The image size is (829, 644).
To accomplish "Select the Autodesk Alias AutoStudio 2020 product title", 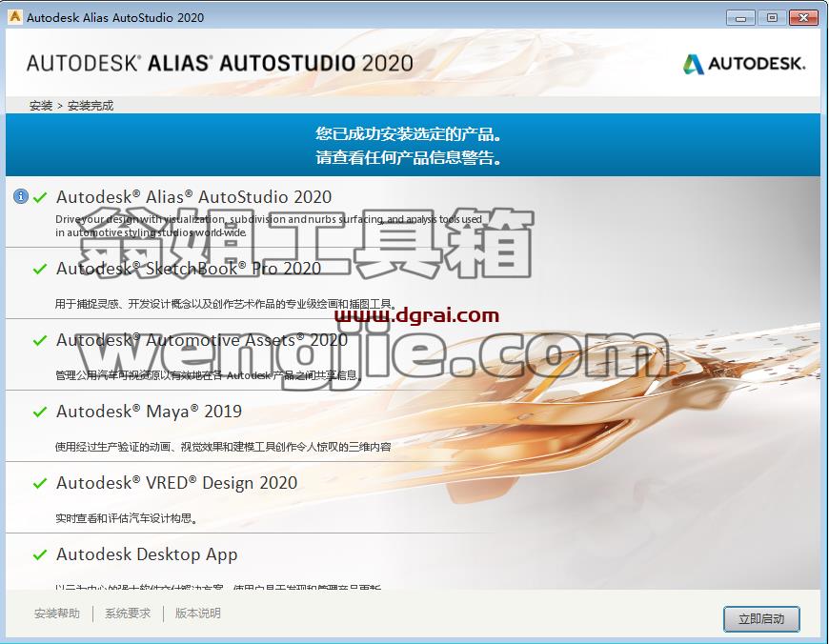I will [x=194, y=197].
